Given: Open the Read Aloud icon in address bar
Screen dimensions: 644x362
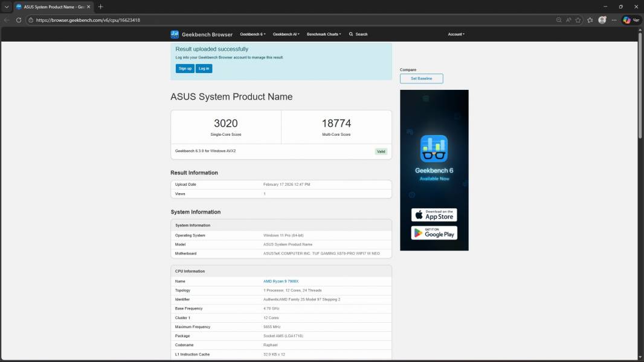Looking at the screenshot, I should pyautogui.click(x=568, y=20).
